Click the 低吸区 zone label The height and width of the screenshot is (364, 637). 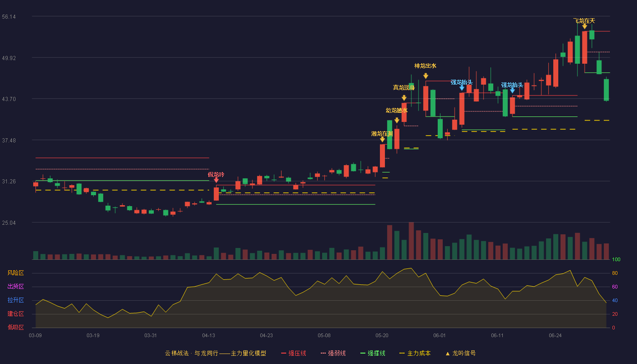click(15, 327)
